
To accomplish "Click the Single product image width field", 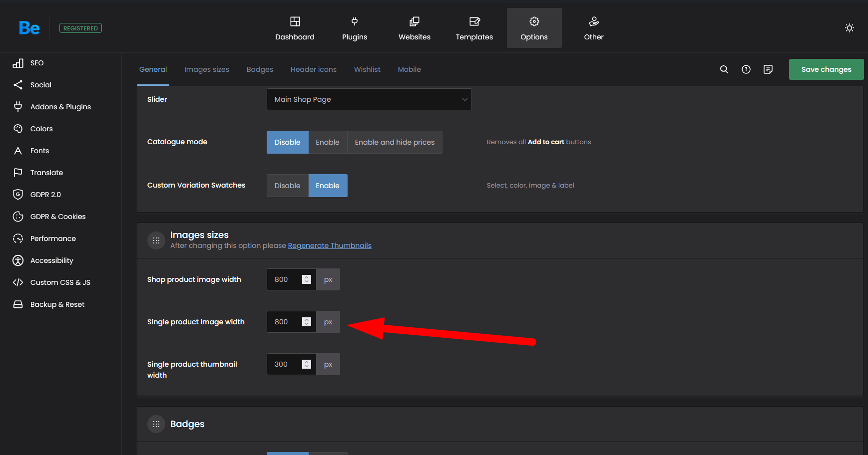I will [x=285, y=322].
